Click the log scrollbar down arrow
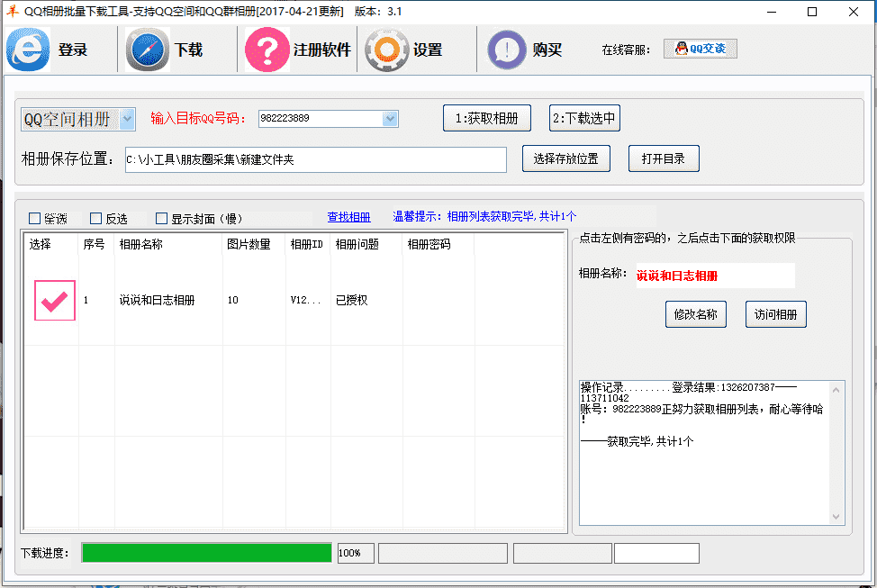The height and width of the screenshot is (588, 877). point(836,516)
